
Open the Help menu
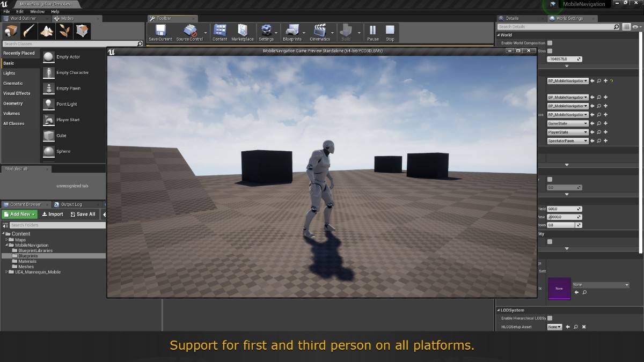pyautogui.click(x=55, y=11)
